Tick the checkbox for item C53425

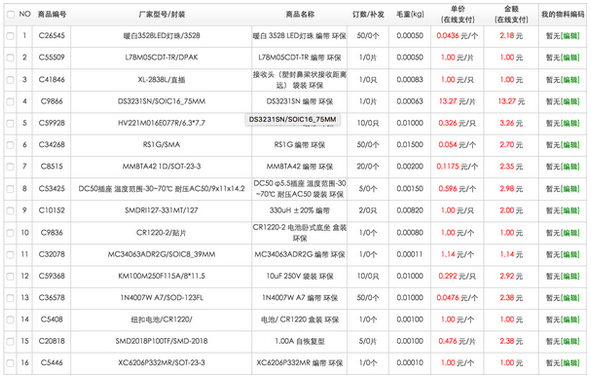[10, 189]
